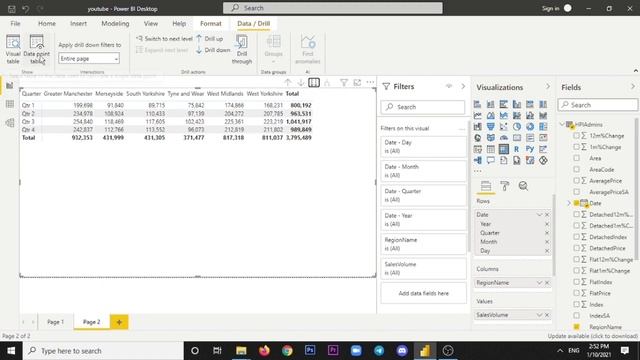This screenshot has height=360, width=640.
Task: Get more visuals via ellipsis
Action: click(478, 171)
